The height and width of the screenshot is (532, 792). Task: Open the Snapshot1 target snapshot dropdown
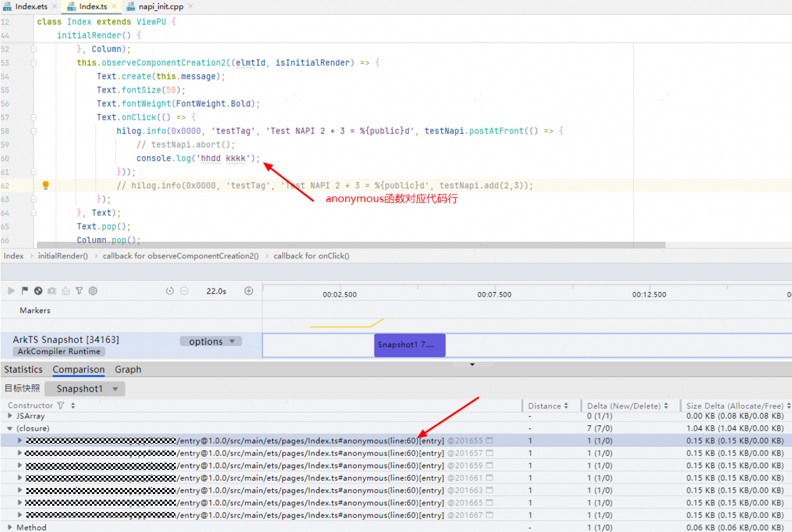85,389
